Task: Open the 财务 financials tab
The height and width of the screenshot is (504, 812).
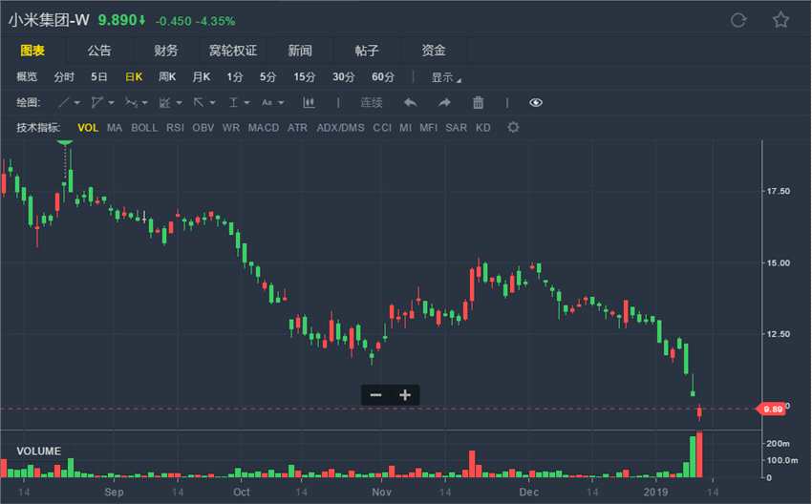Action: (x=165, y=51)
